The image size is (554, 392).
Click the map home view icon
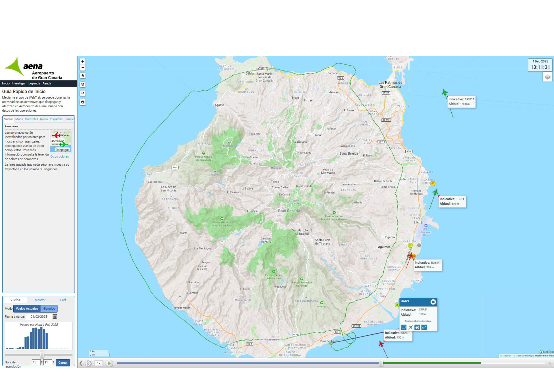83,76
